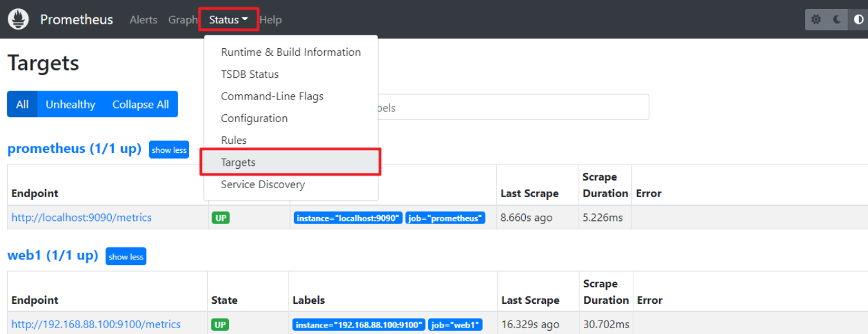Click the Targets page heading
Viewport: 868px width, 334px height.
pyautogui.click(x=43, y=63)
